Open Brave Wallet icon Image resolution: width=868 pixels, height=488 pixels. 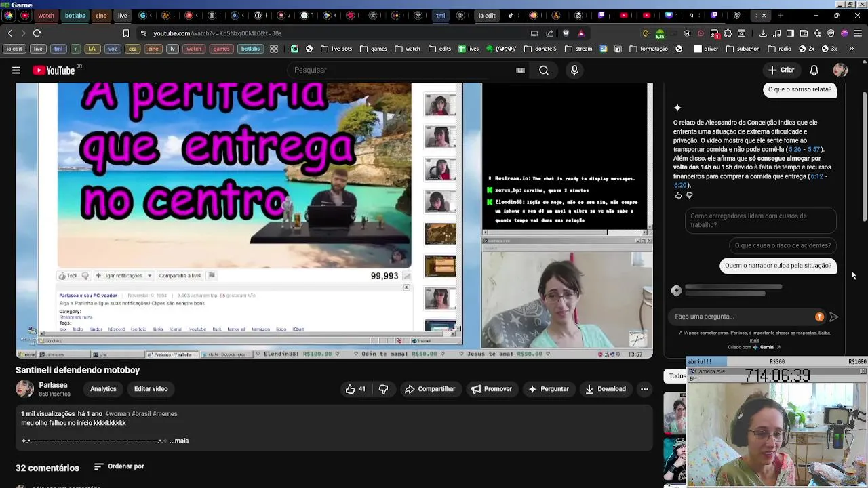[x=804, y=33]
